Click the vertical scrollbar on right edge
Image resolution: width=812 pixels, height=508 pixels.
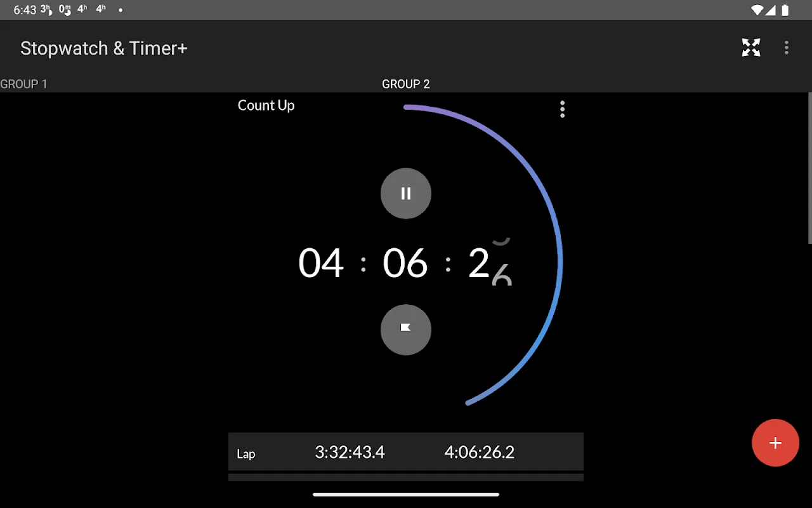click(x=809, y=168)
